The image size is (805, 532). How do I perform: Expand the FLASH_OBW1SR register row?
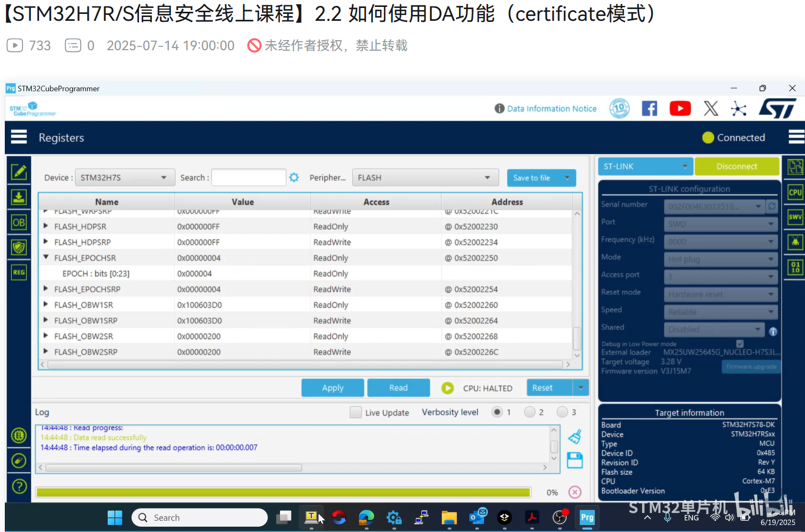(46, 304)
